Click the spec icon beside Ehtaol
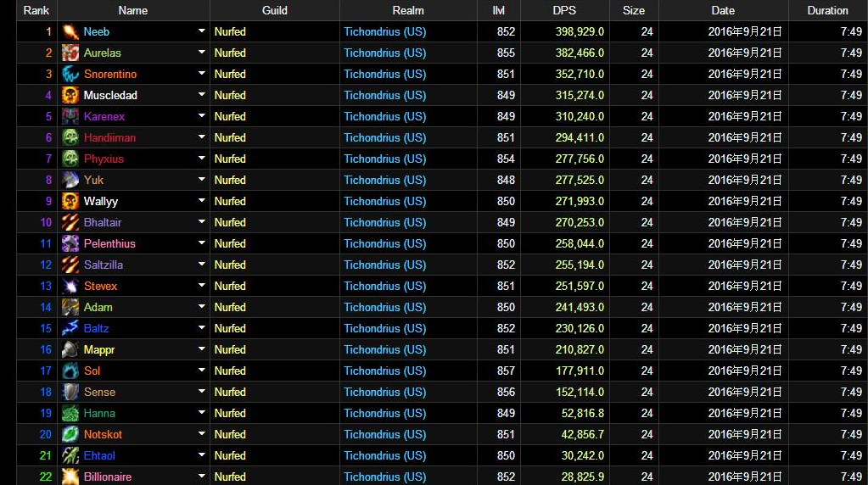868x485 pixels. [x=70, y=455]
